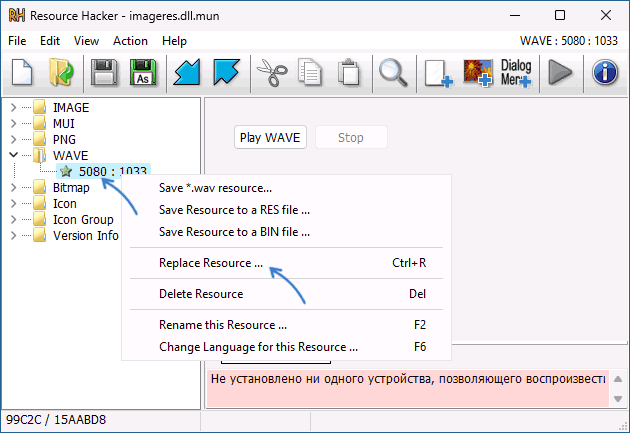Click the MUI folder icon
This screenshot has height=433, width=630.
click(39, 123)
